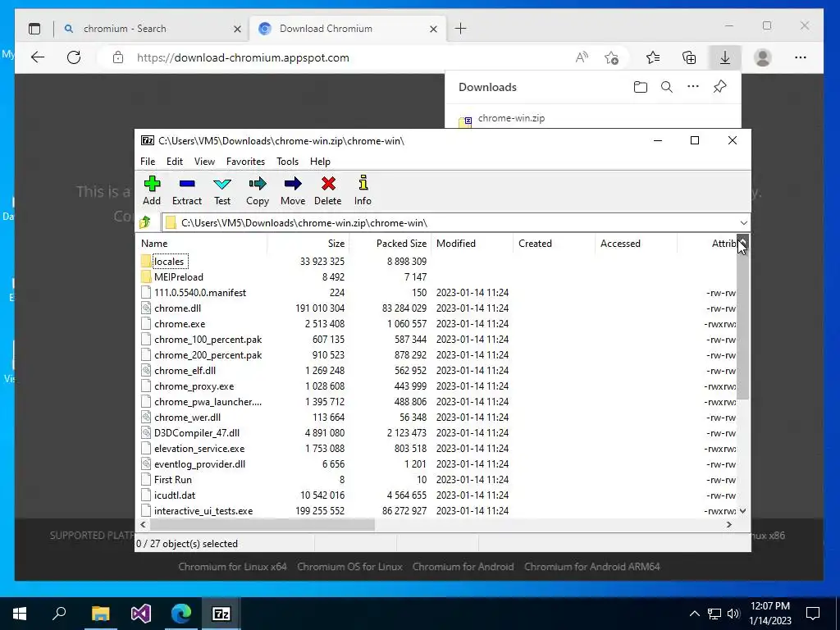Click the Add toolbar icon in 7-Zip
The height and width of the screenshot is (630, 840).
(x=152, y=190)
